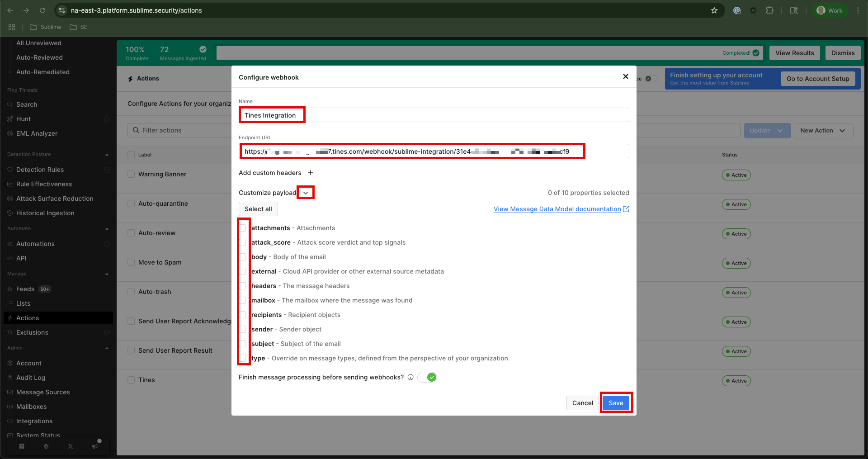Add new Automation with plus icon
868x459 pixels.
tap(107, 244)
